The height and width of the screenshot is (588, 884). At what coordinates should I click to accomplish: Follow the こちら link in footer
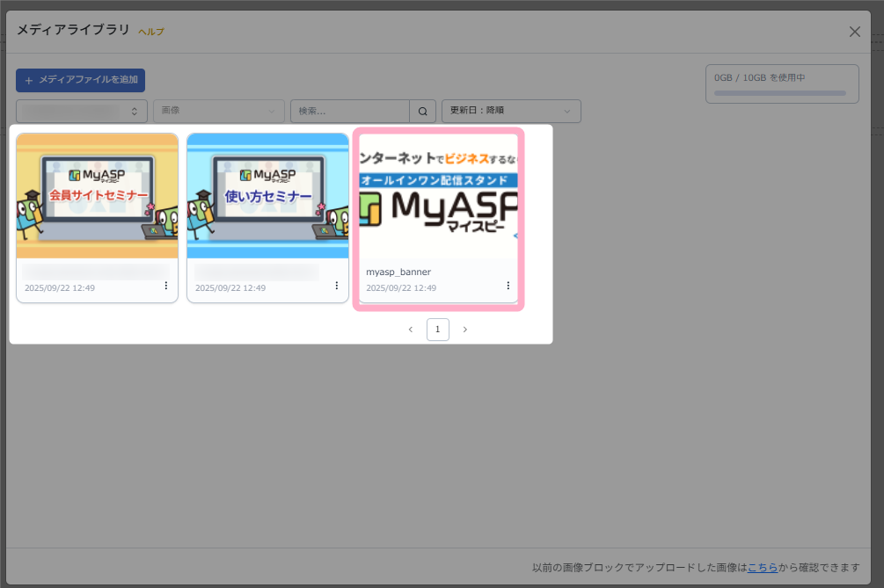point(762,568)
